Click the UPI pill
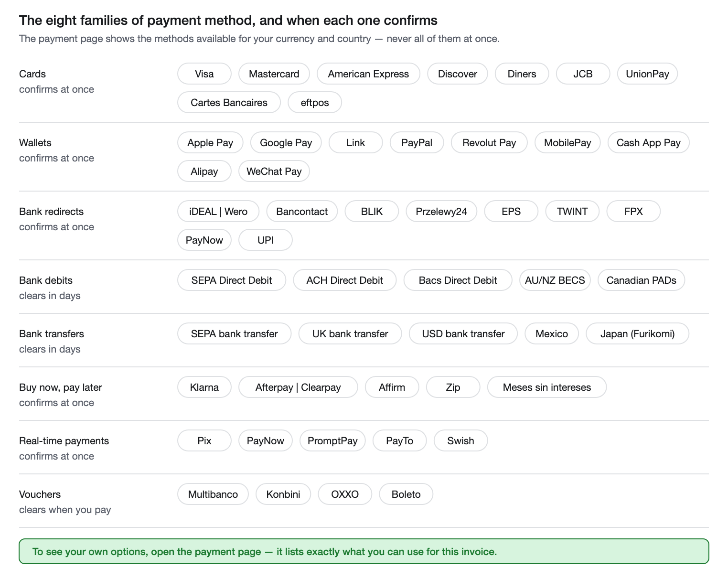The width and height of the screenshot is (728, 579). pyautogui.click(x=266, y=240)
